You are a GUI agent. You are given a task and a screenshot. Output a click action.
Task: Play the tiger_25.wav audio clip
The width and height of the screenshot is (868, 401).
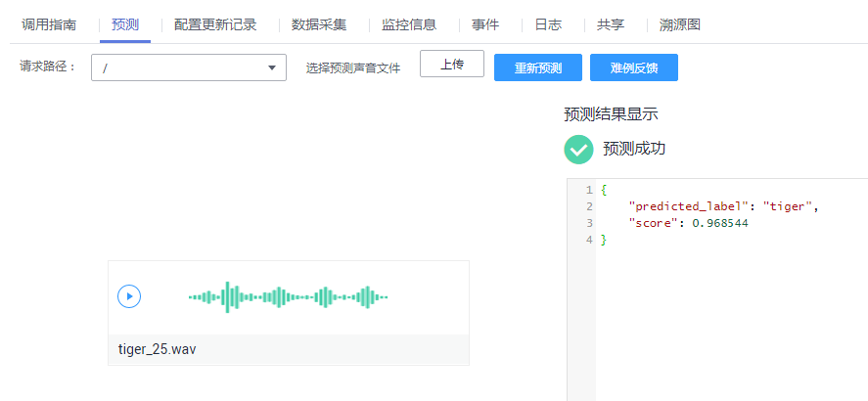click(129, 296)
